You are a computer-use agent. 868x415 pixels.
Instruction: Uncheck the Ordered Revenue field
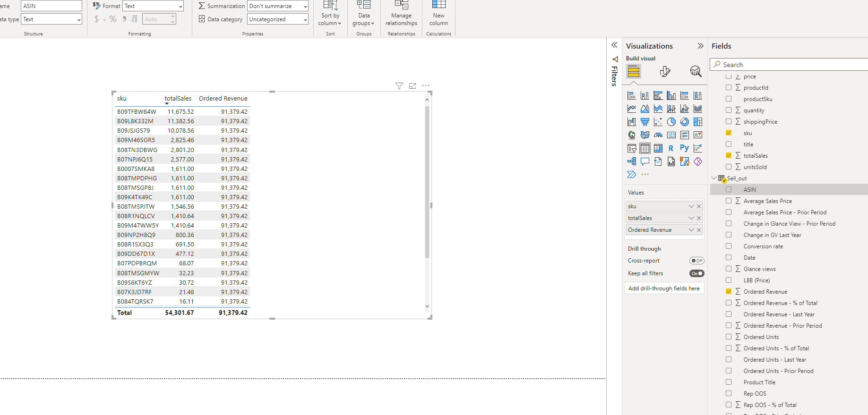tap(729, 292)
